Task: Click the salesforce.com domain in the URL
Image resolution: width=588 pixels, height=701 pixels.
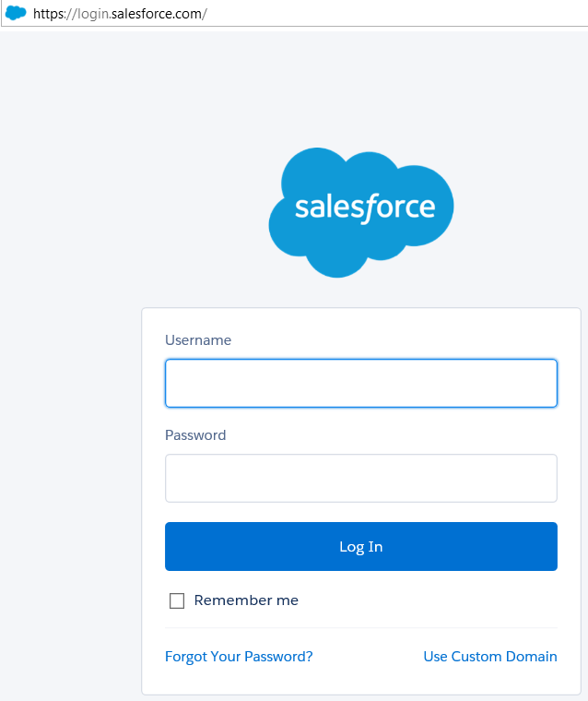Action: [x=157, y=14]
